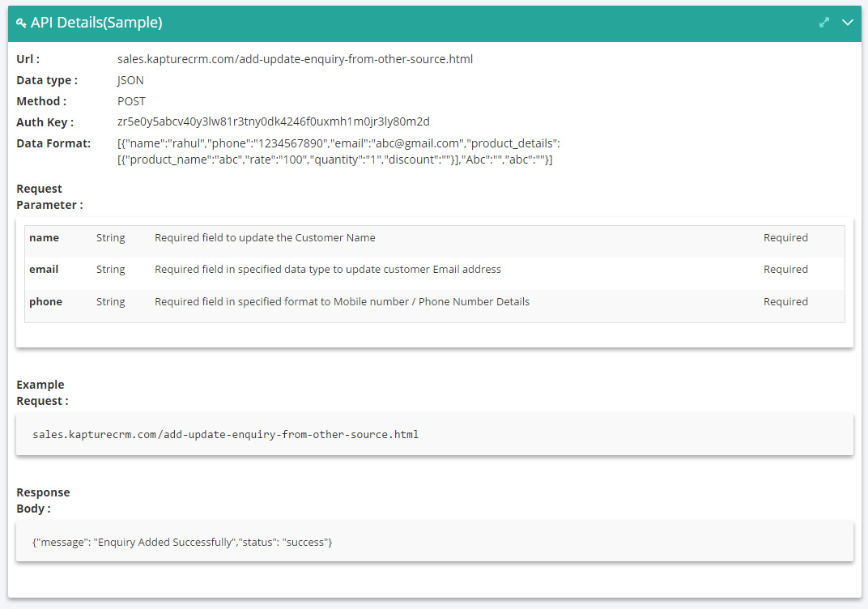868x609 pixels.
Task: Click the Mobile number / Phone Number description
Action: point(343,302)
